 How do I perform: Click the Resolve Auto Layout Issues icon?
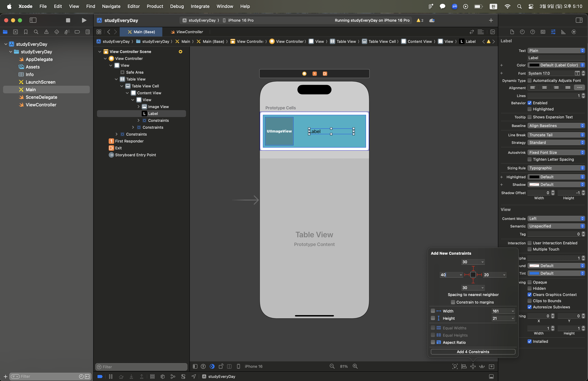482,366
